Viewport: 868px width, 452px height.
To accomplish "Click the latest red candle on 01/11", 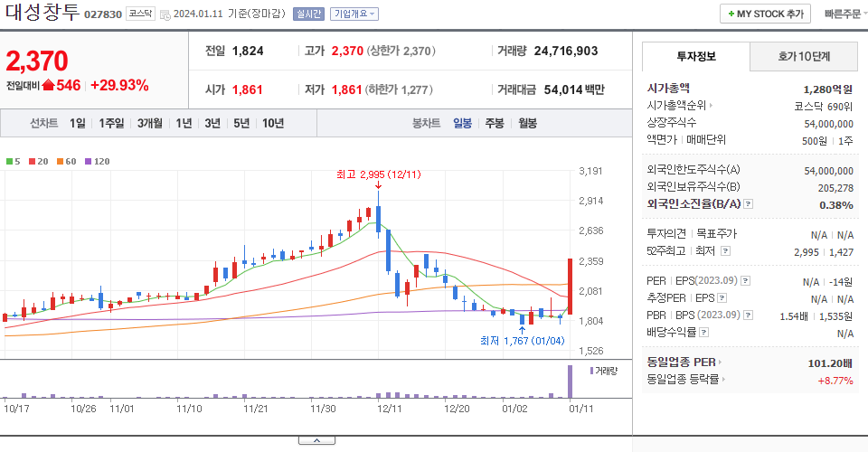I will tap(570, 287).
